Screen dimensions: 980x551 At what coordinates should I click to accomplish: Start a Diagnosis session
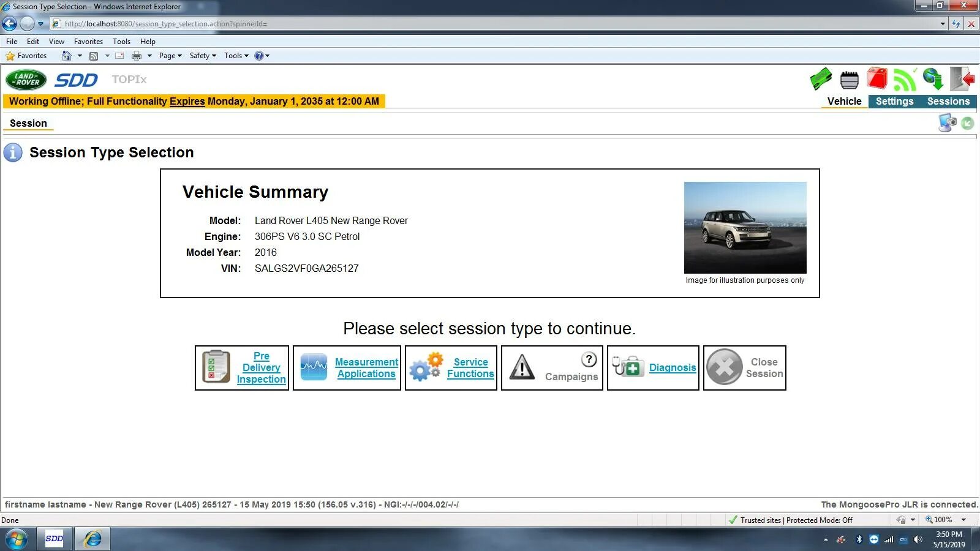tap(653, 368)
